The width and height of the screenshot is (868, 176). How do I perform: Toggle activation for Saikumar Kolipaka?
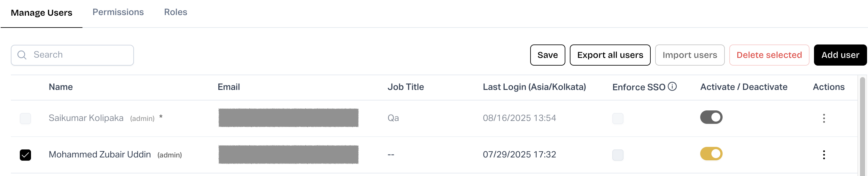pyautogui.click(x=711, y=117)
